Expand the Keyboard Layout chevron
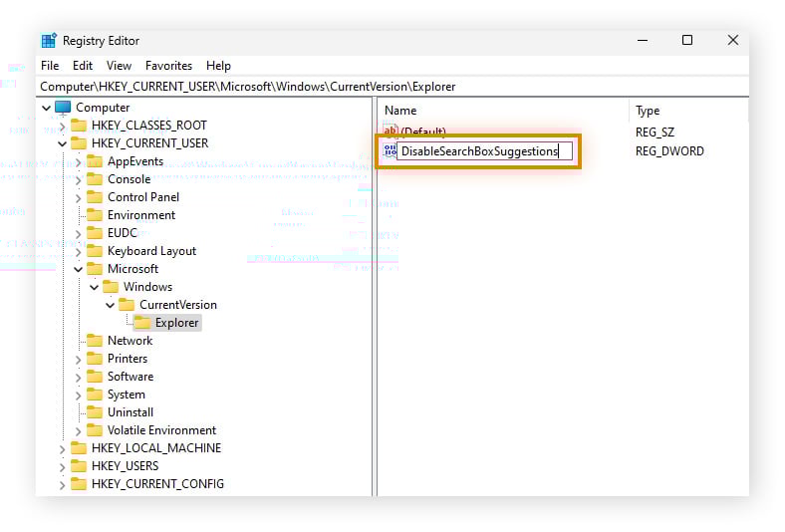785x532 pixels. point(78,252)
